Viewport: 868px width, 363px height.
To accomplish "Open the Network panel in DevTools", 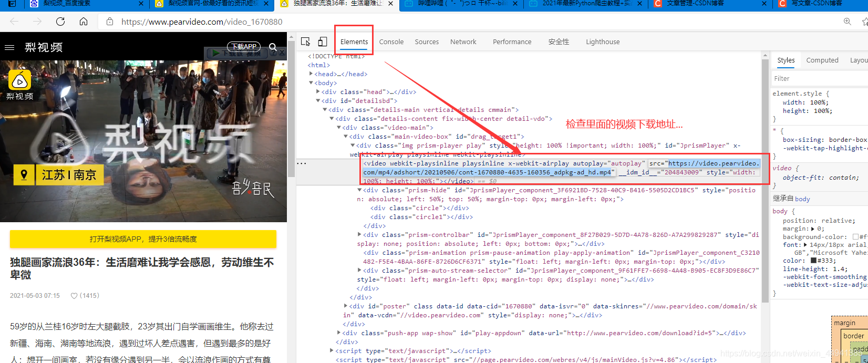I will (463, 42).
